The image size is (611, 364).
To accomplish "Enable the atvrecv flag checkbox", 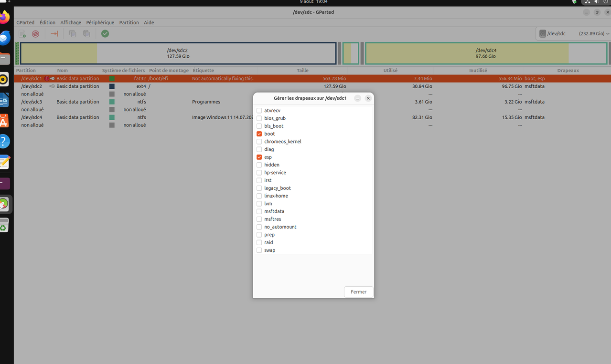I will [259, 111].
